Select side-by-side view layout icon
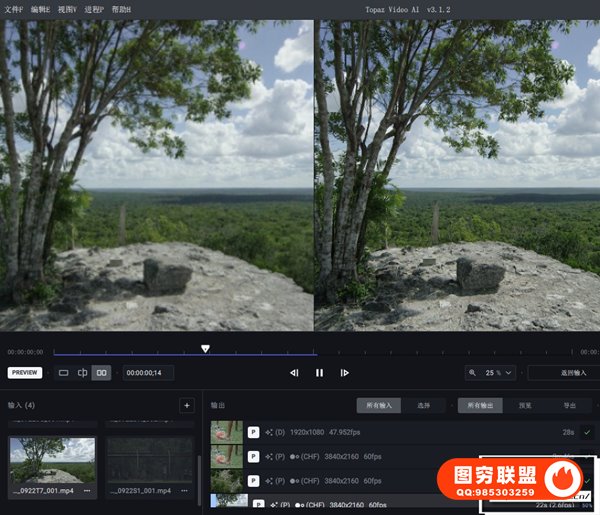This screenshot has width=600, height=515. pos(101,373)
